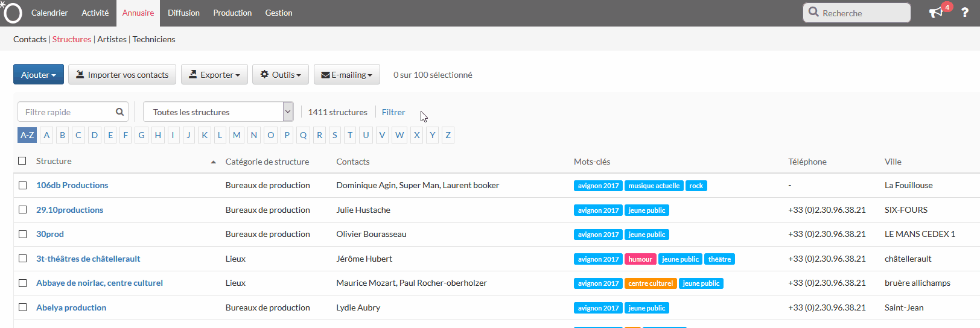Click the rock keyword tag
Viewport: 980px width, 328px height.
click(x=696, y=186)
